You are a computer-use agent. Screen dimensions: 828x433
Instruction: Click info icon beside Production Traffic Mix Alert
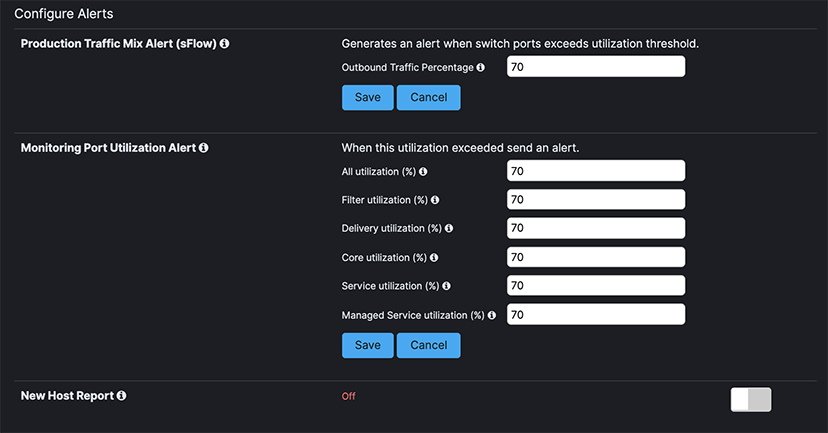[224, 44]
